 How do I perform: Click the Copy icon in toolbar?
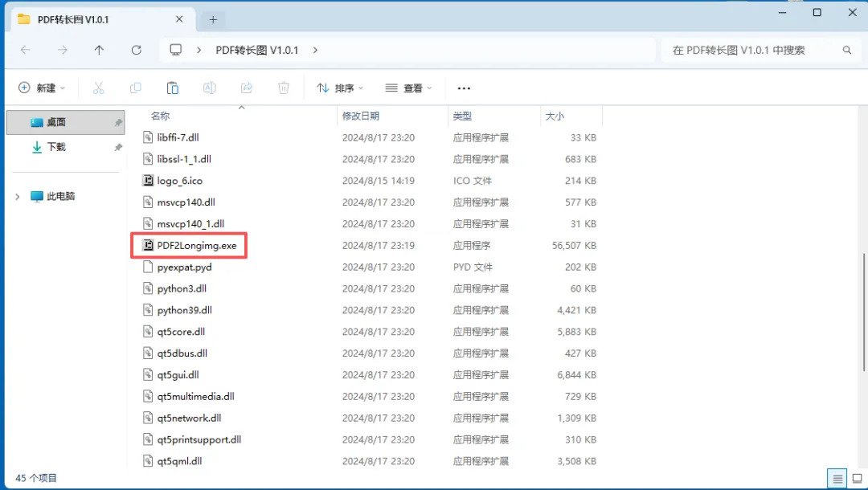pos(136,88)
